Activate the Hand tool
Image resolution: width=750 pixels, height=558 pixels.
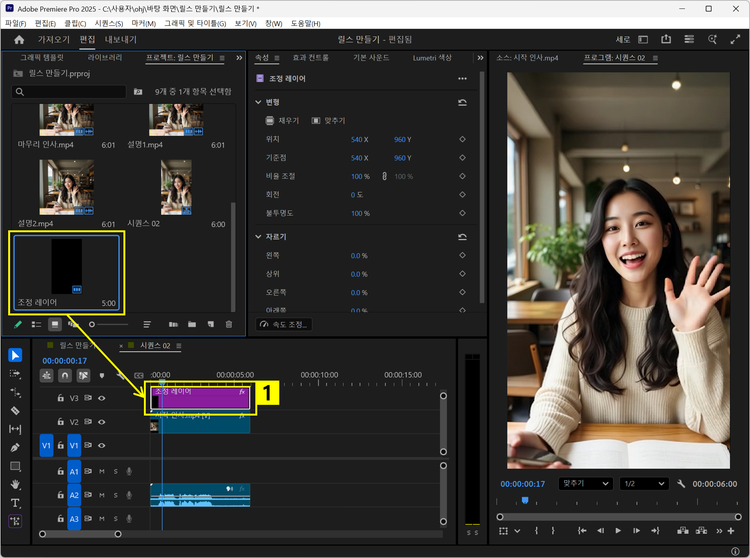click(x=15, y=485)
